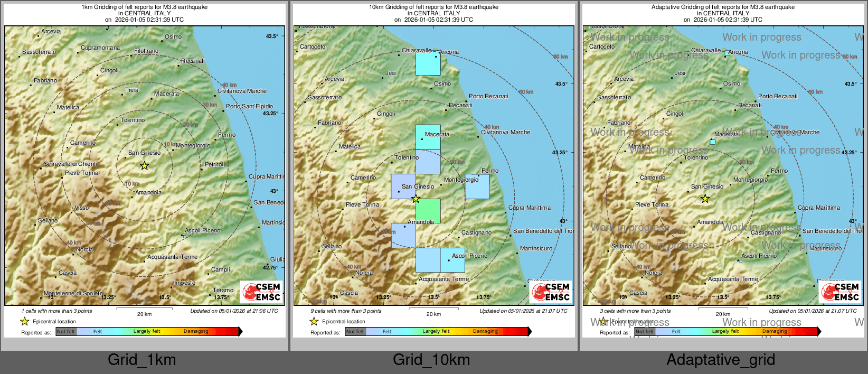
Task: Click 'Teramo' on the Grid_1km map
Action: (x=223, y=290)
